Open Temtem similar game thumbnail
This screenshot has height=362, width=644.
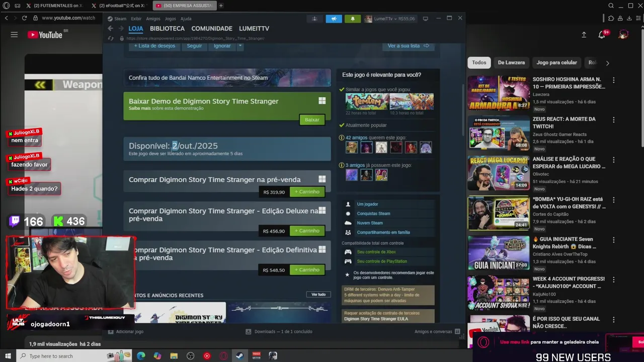tap(367, 101)
